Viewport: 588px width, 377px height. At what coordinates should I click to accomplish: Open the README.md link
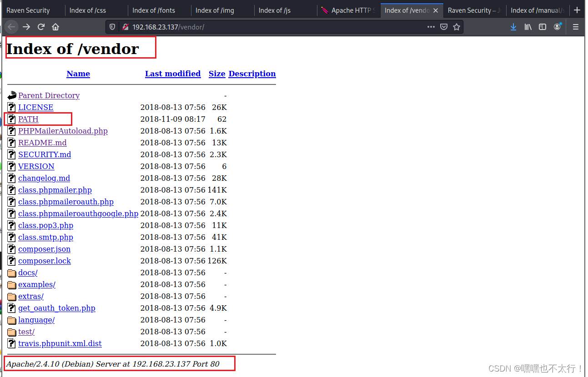coord(42,143)
